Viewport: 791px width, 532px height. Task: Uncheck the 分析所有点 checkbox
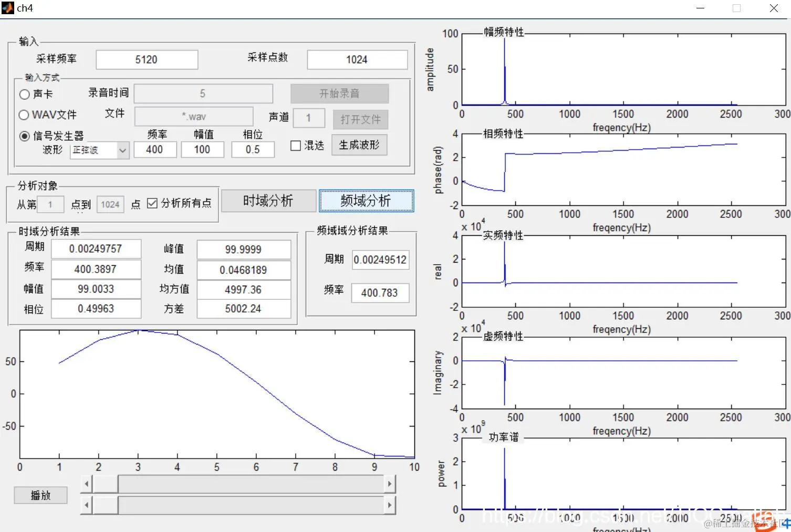tap(152, 203)
